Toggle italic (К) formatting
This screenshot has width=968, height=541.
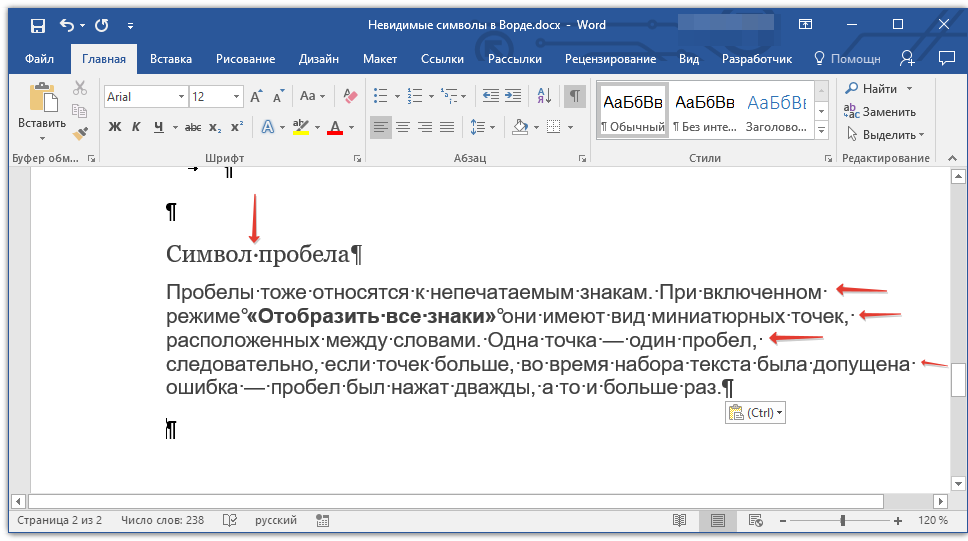(137, 127)
